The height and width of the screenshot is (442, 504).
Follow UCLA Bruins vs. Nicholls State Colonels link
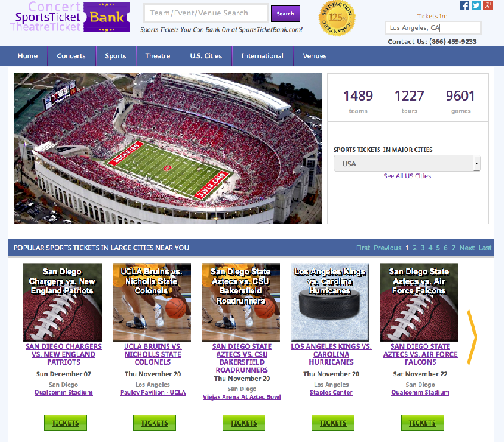[x=153, y=354]
